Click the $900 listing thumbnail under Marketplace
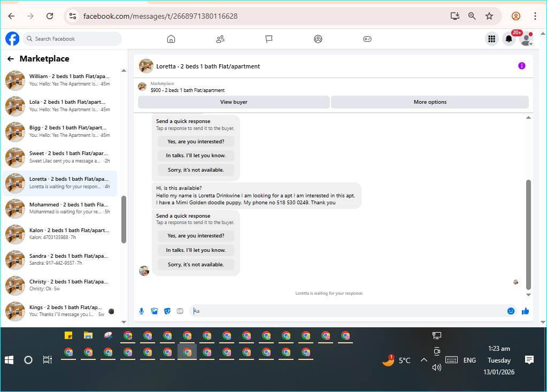547x392 pixels. coord(142,87)
